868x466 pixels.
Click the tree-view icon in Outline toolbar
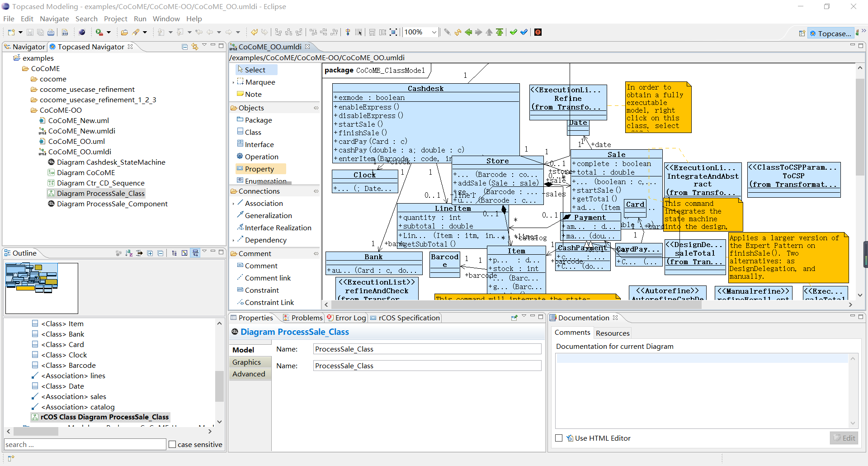(x=174, y=253)
